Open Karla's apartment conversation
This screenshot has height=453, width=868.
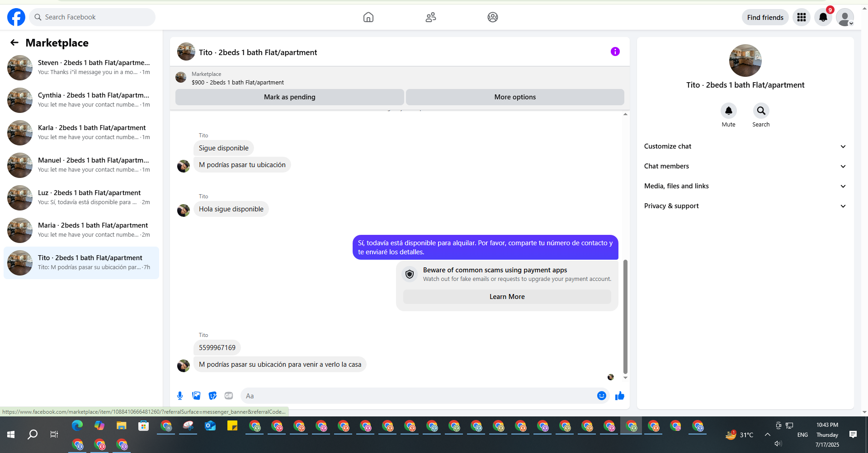[81, 132]
